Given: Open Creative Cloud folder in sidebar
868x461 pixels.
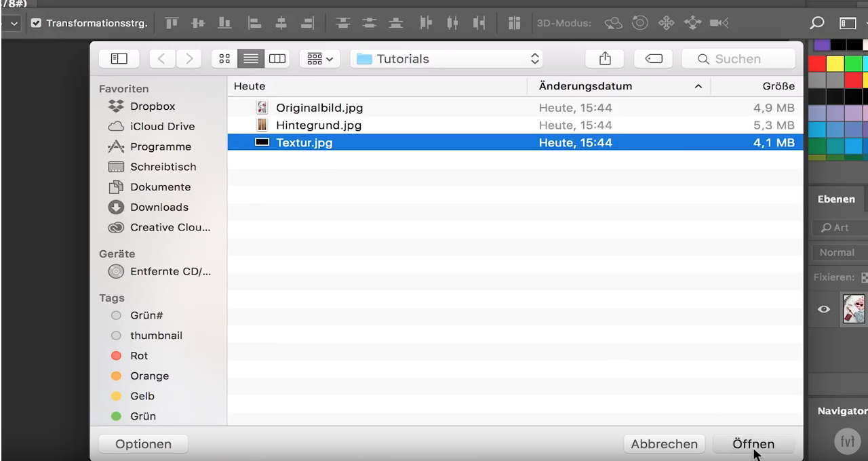Looking at the screenshot, I should tap(160, 228).
